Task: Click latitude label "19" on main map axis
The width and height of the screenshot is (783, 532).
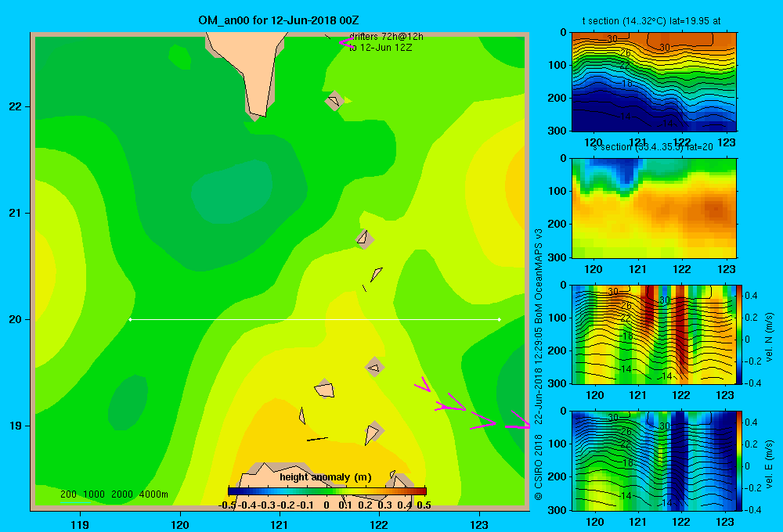Action: (x=16, y=426)
